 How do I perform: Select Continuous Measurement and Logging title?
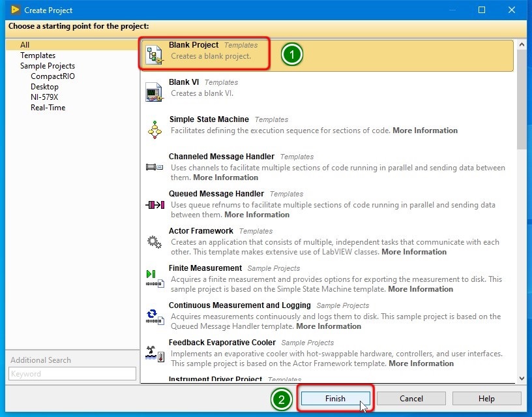point(239,305)
